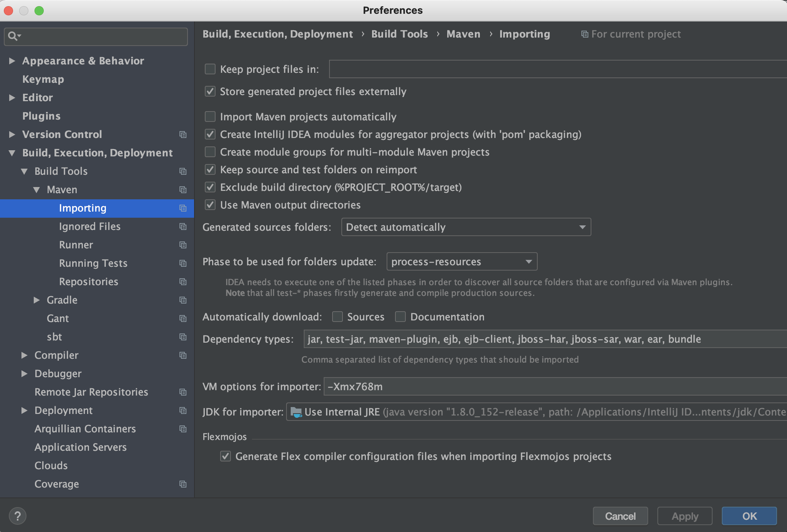Select Runner under Maven settings
Screen dimensions: 787x532
coord(76,245)
